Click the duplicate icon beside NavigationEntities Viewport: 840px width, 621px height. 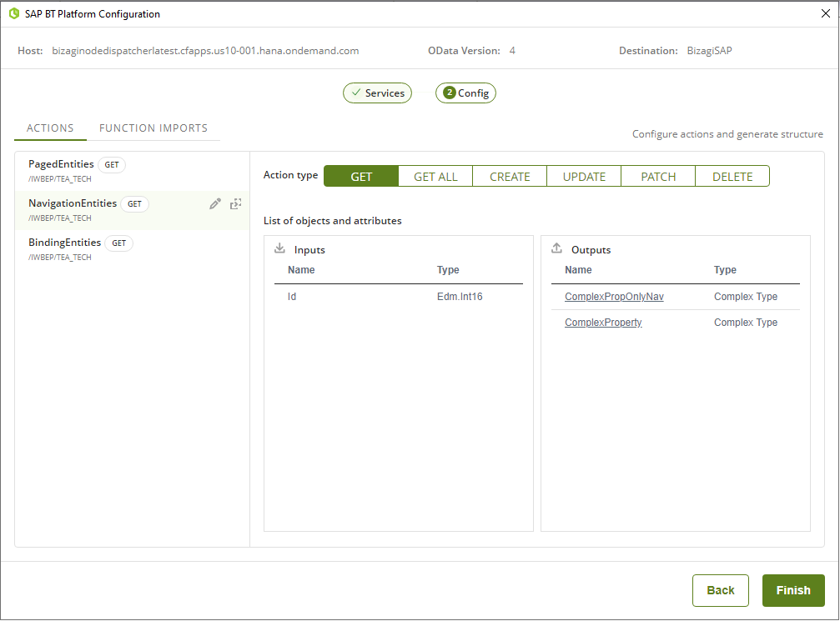(x=235, y=203)
